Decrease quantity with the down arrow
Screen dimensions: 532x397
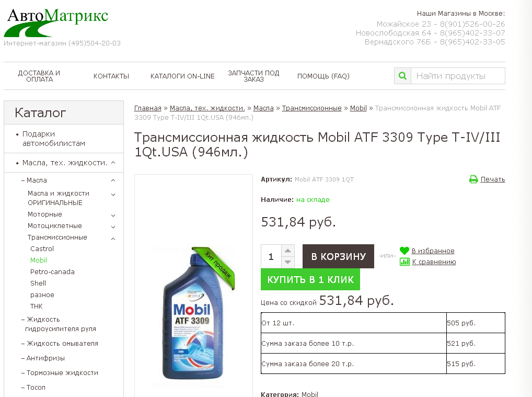pyautogui.click(x=288, y=262)
